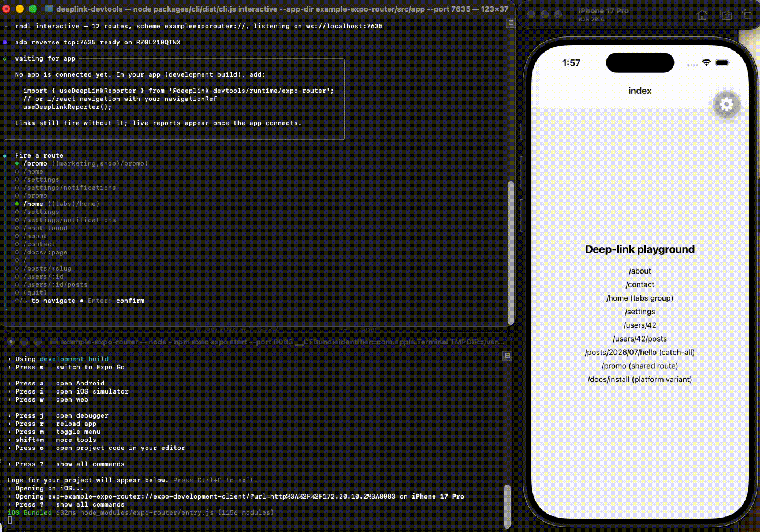Click the "/users/:id" route row in the terminal
The image size is (760, 532).
[x=39, y=276]
